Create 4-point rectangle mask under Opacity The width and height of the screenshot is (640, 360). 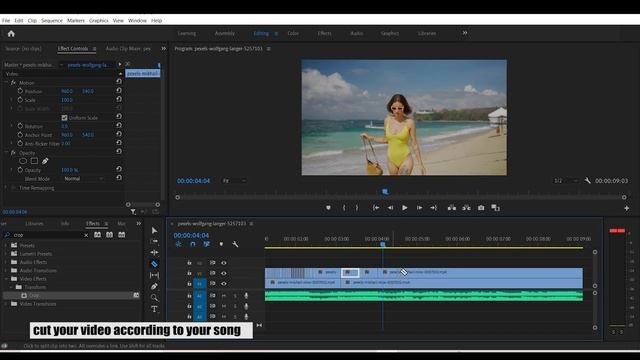pyautogui.click(x=34, y=161)
